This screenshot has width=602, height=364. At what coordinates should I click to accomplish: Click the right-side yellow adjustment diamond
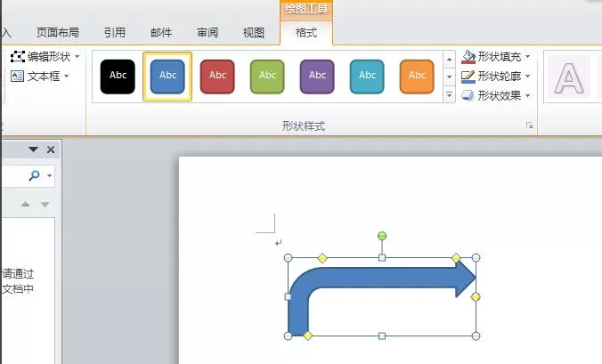[x=476, y=296]
